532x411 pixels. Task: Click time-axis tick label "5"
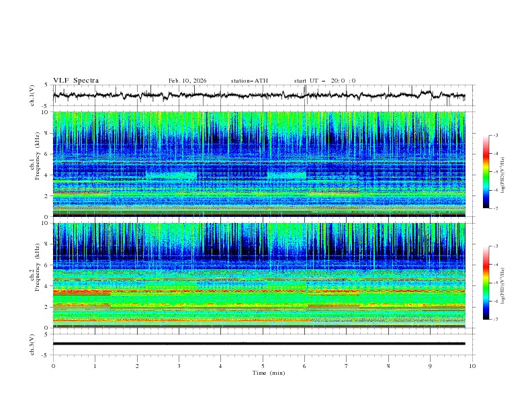pos(263,366)
